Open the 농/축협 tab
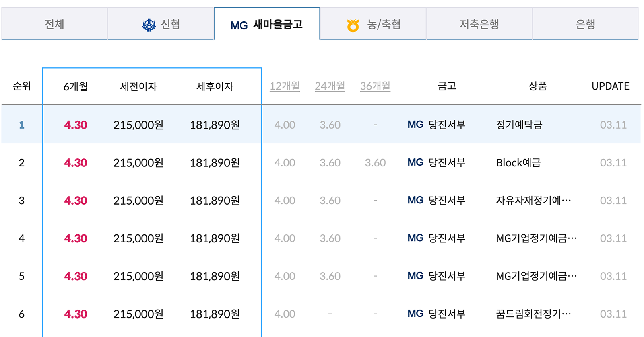644x337 pixels. (373, 24)
